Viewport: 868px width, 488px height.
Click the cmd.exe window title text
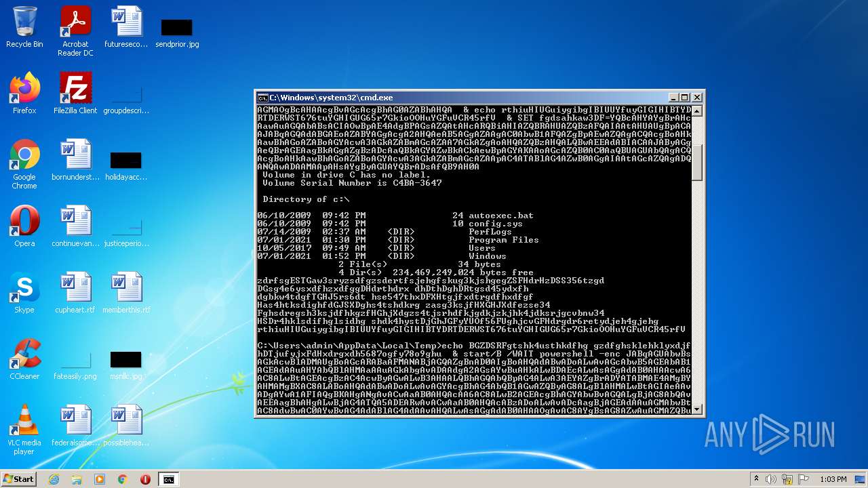tap(331, 98)
